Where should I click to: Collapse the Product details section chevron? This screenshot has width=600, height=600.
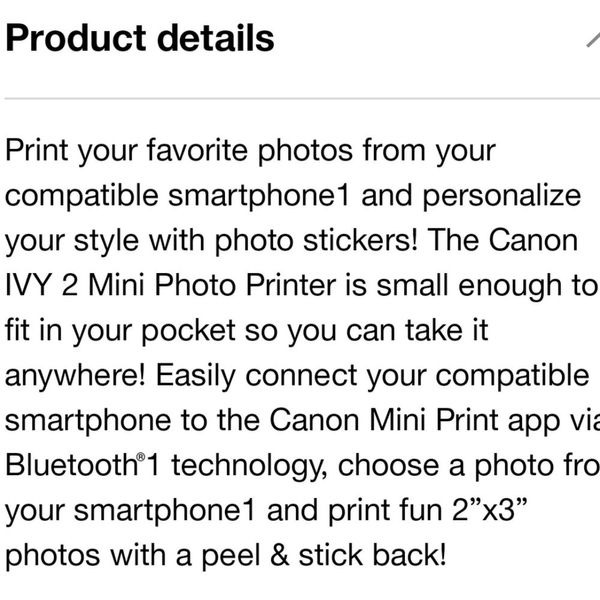(593, 39)
